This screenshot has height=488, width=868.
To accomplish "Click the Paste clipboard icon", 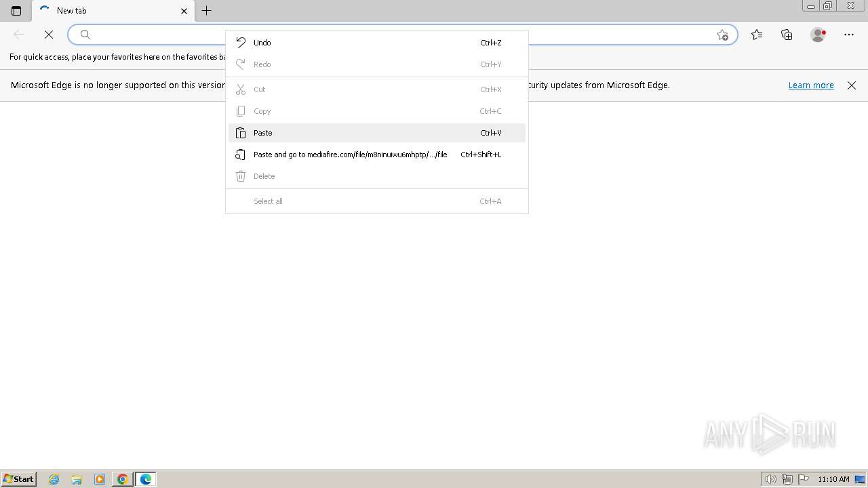I will click(241, 133).
